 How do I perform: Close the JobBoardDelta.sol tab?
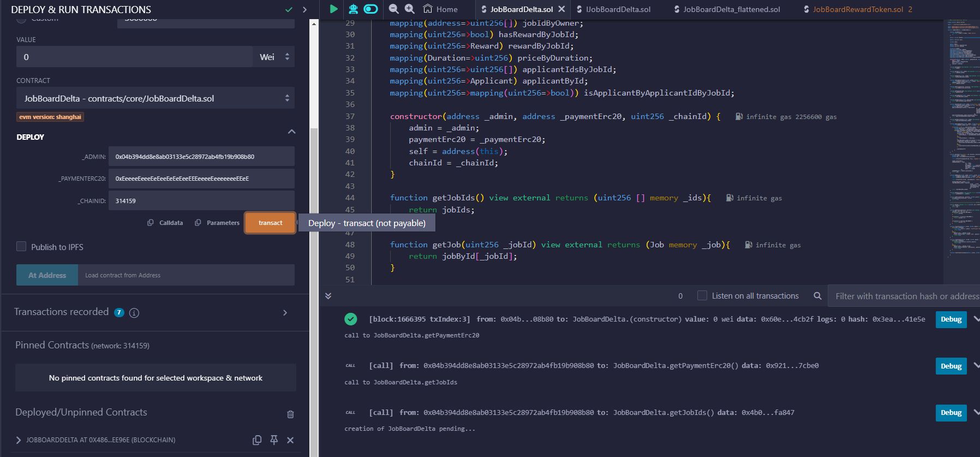coord(561,9)
